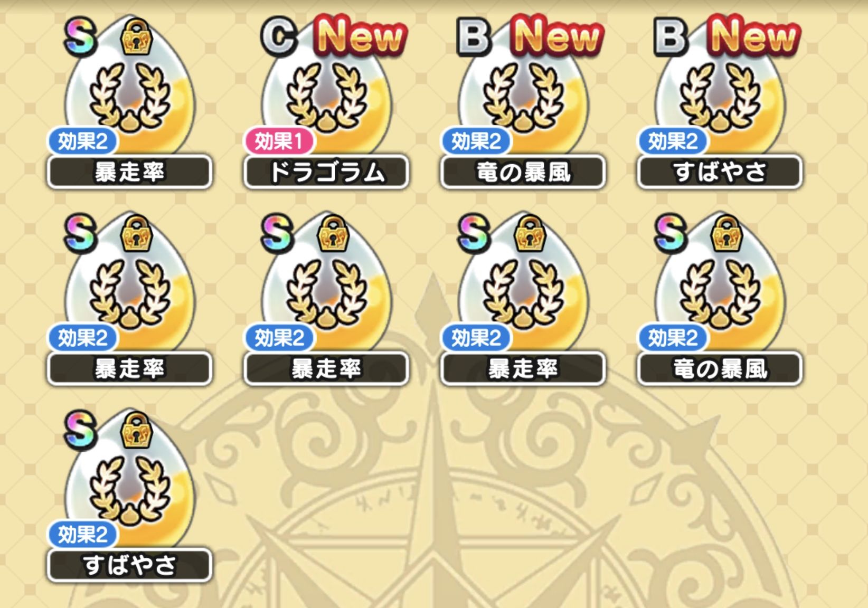This screenshot has width=868, height=608.
Task: Click the ドラゴラム name label
Action: (x=326, y=172)
